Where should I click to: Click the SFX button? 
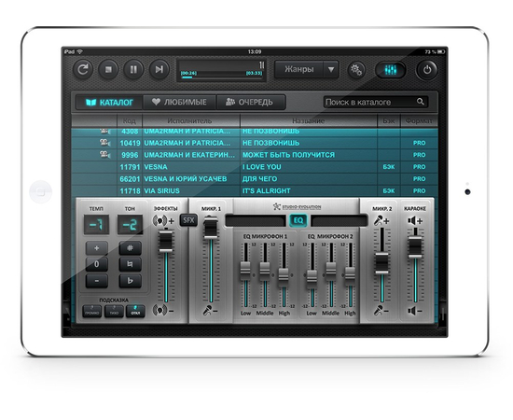[188, 220]
